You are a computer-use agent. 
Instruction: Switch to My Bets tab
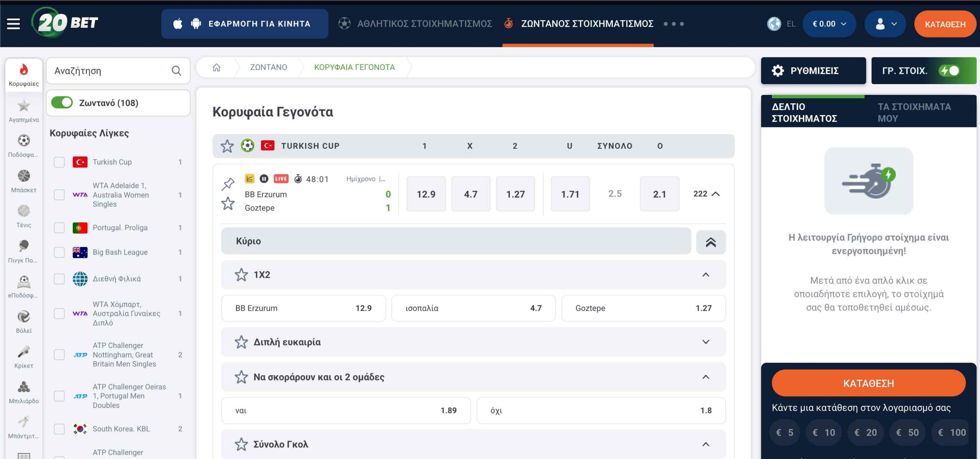coord(914,112)
